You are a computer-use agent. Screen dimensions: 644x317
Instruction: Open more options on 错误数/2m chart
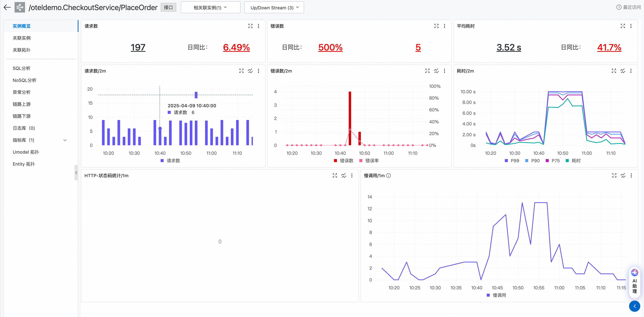point(445,71)
